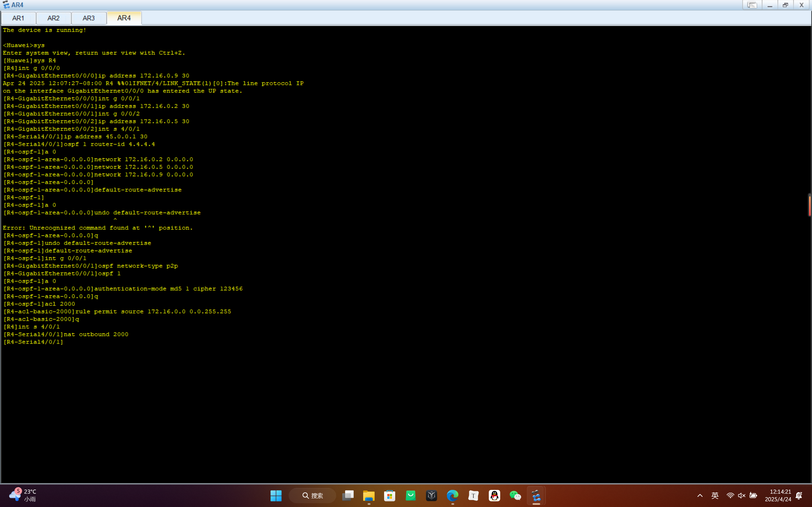Open the Windows Start menu
This screenshot has height=507, width=812.
click(276, 496)
